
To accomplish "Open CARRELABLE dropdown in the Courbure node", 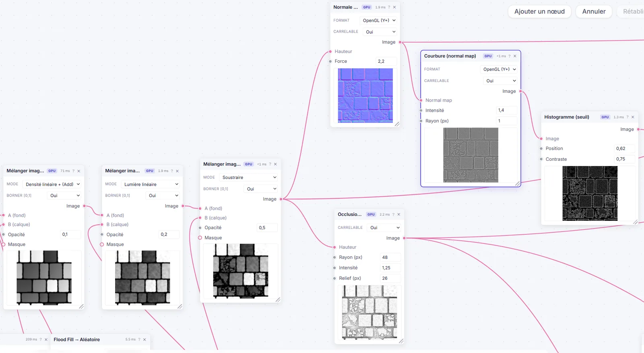I will 500,81.
